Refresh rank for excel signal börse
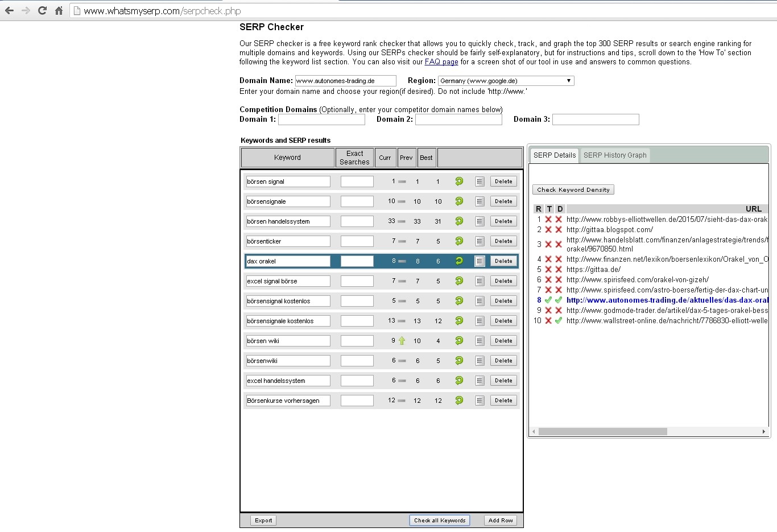 [x=459, y=281]
